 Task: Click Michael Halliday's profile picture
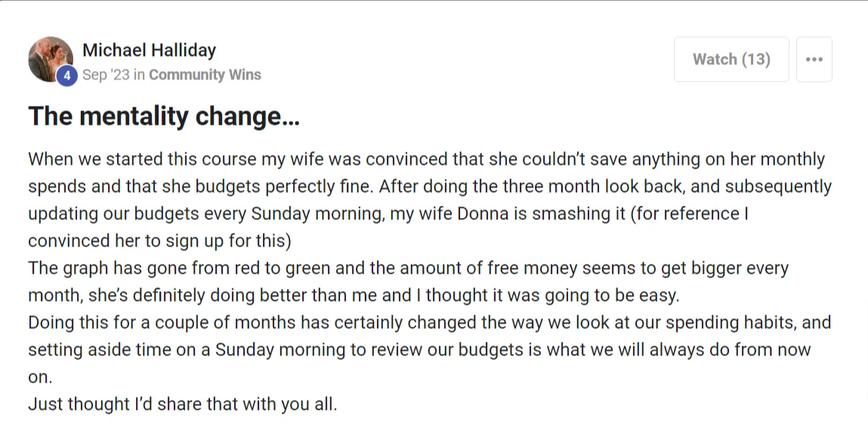(x=51, y=59)
